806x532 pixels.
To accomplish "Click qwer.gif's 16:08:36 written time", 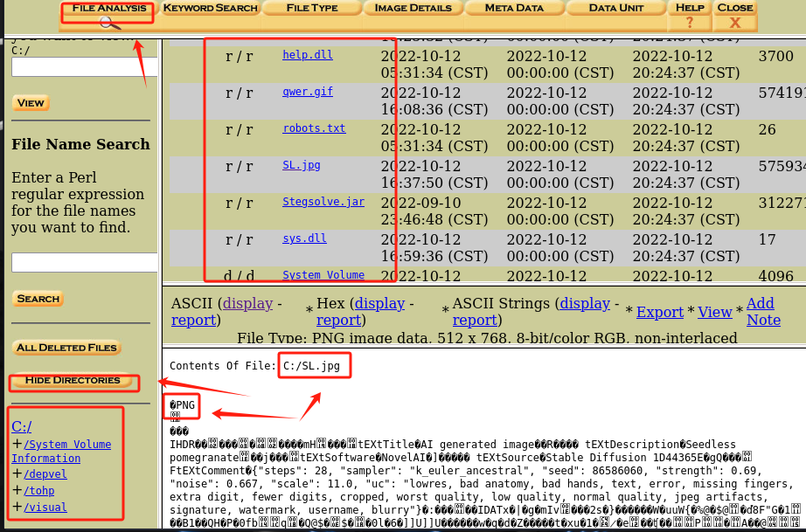I will 434,109.
